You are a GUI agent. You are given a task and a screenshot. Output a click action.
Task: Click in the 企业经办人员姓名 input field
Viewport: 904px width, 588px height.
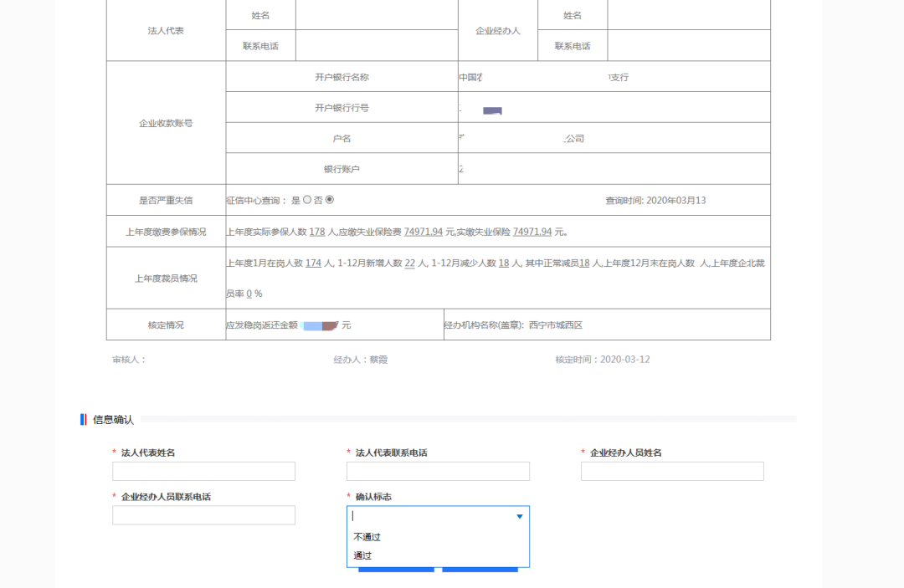(x=671, y=471)
